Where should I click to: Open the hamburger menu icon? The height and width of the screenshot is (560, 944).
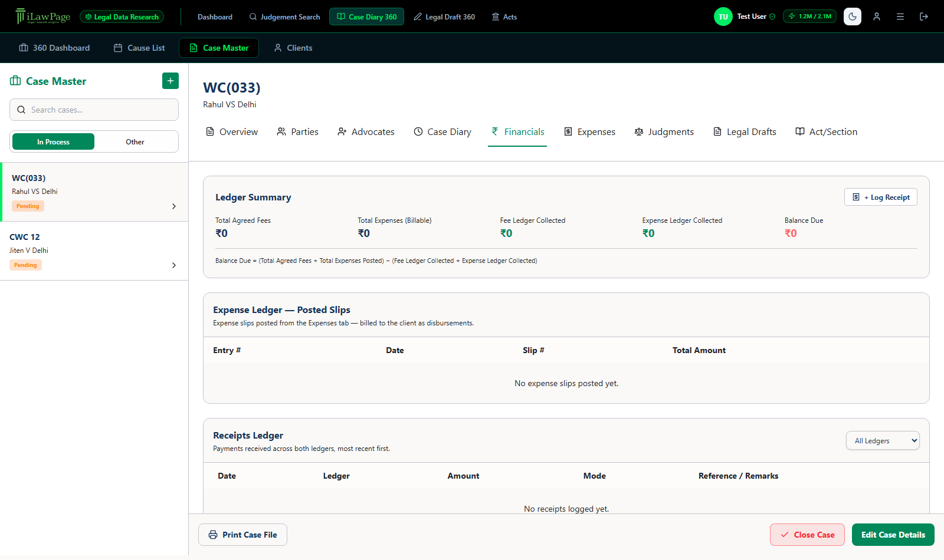900,17
